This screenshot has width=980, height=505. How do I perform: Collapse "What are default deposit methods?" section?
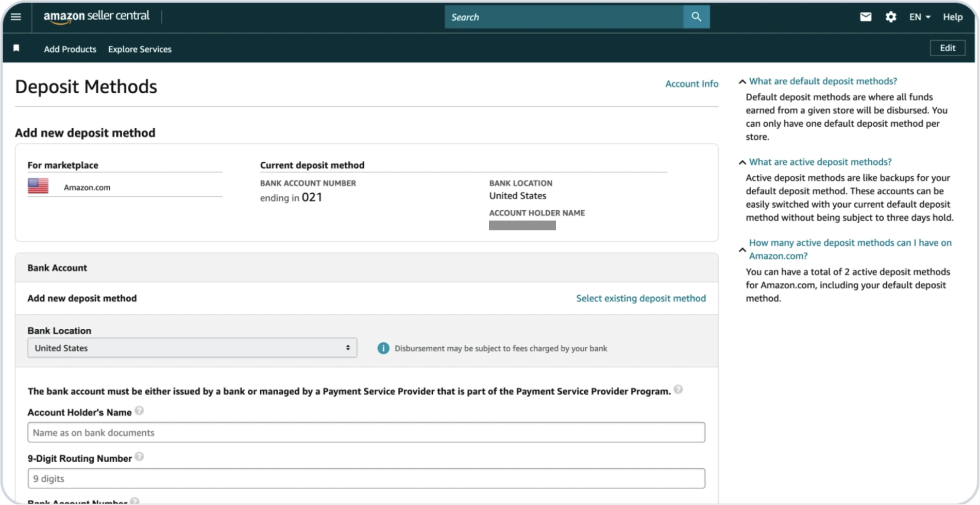[742, 81]
